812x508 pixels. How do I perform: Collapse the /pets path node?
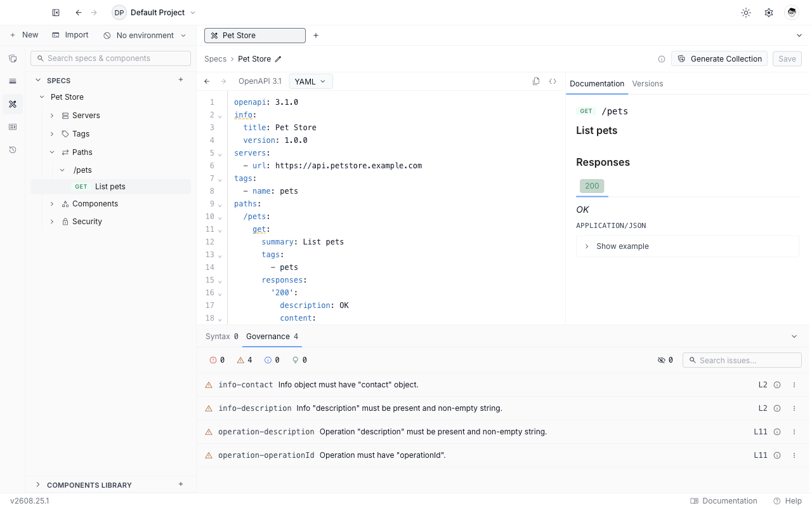62,170
